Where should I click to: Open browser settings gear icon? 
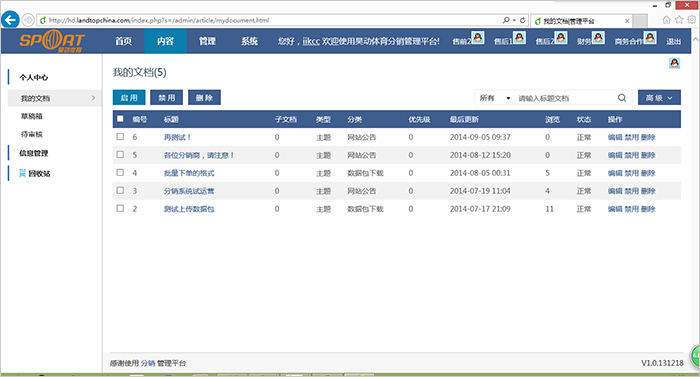pyautogui.click(x=692, y=20)
